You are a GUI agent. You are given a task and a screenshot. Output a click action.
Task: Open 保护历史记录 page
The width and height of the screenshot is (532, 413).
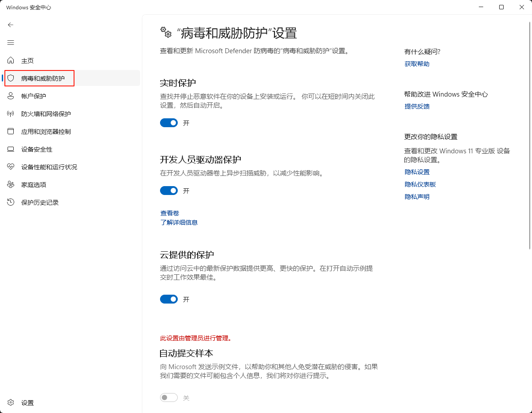(x=40, y=203)
